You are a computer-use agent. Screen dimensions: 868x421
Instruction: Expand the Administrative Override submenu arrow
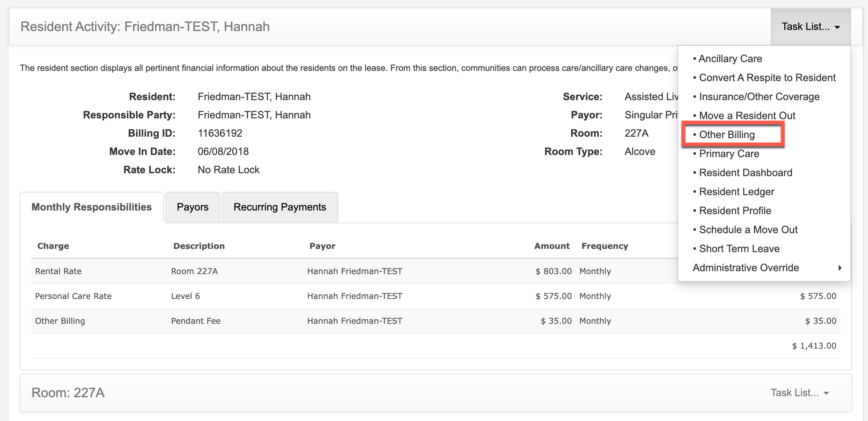tap(840, 268)
